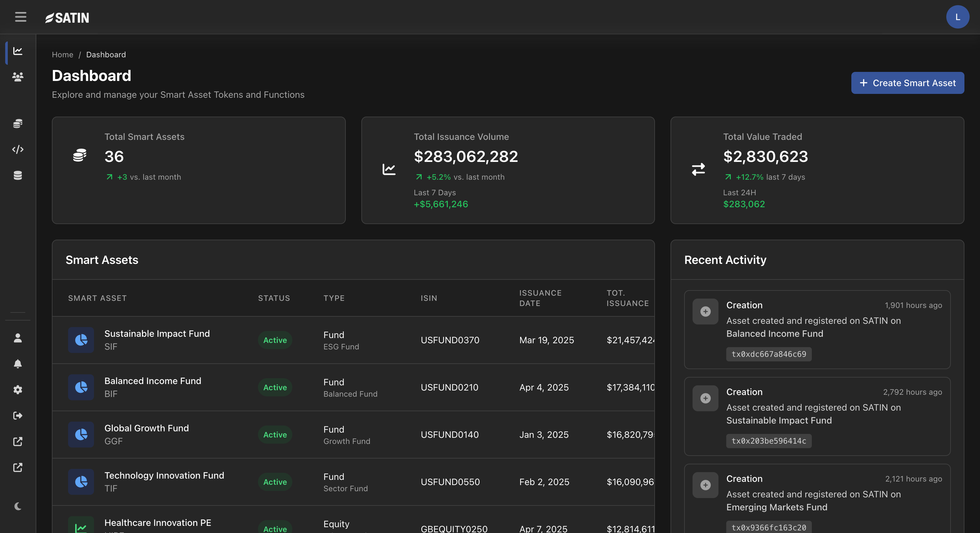
Task: Sort by ISIN column header
Action: tap(429, 298)
